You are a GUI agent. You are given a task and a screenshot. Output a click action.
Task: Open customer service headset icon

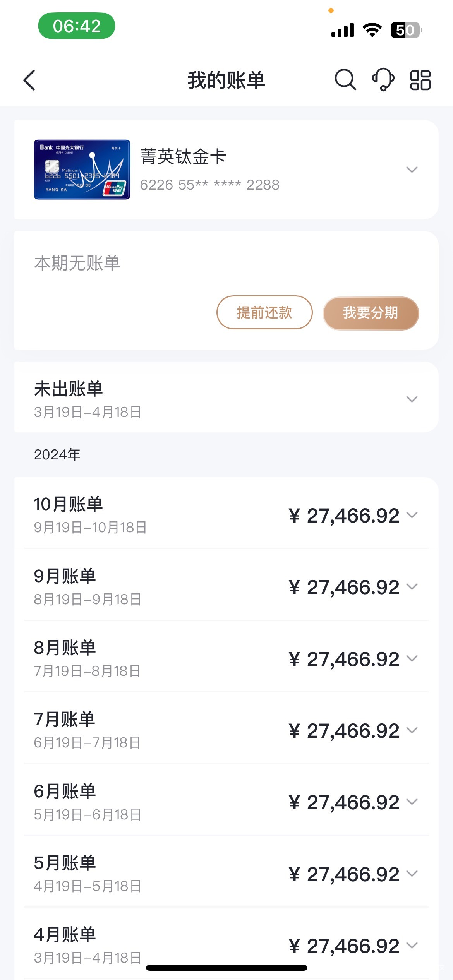click(383, 80)
